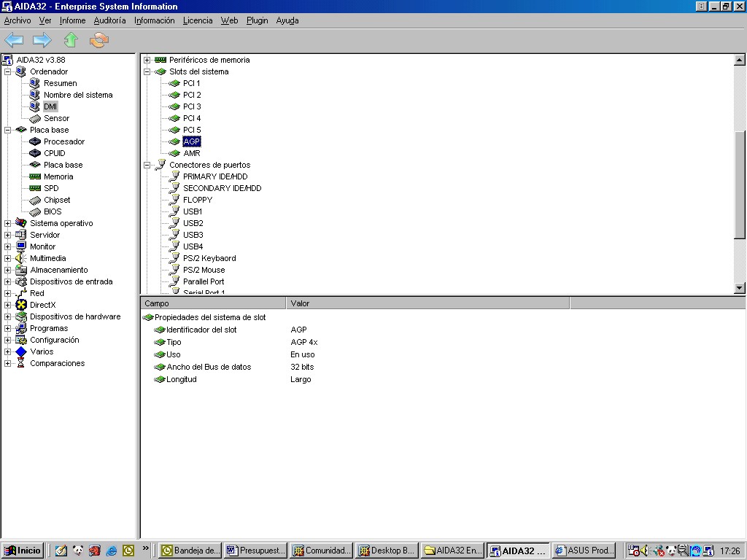The image size is (747, 560).
Task: Select the AMR slot entry
Action: 192,153
